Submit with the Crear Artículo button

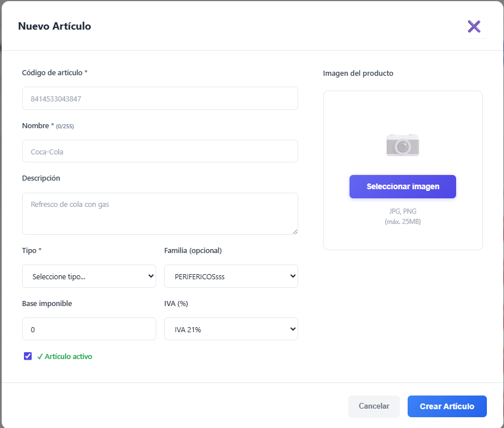[447, 406]
